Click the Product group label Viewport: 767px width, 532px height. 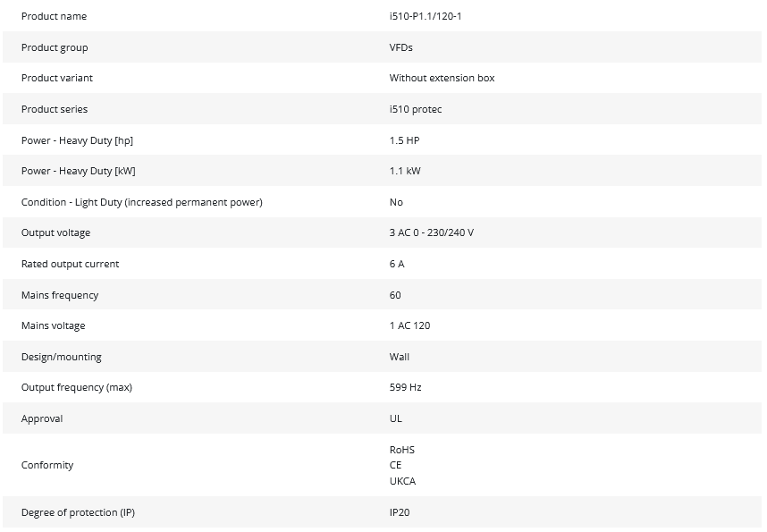click(x=55, y=47)
